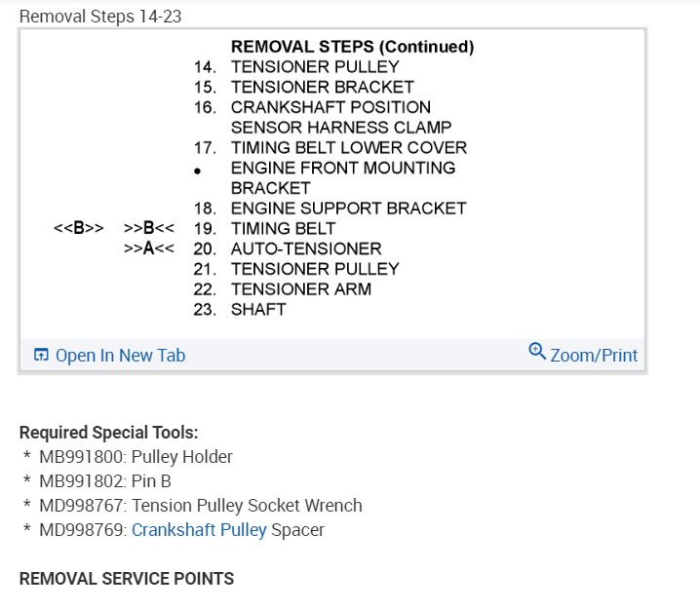Click step 14 Tensioner Pulley

point(314,67)
